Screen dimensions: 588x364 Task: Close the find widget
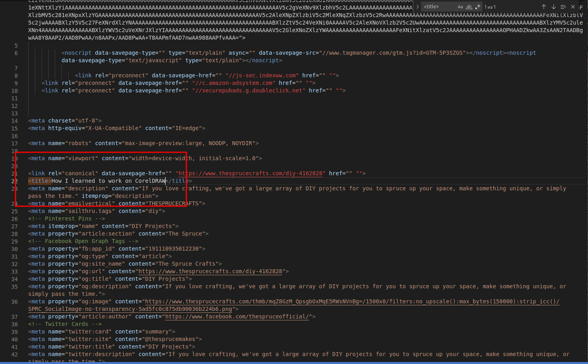point(573,7)
